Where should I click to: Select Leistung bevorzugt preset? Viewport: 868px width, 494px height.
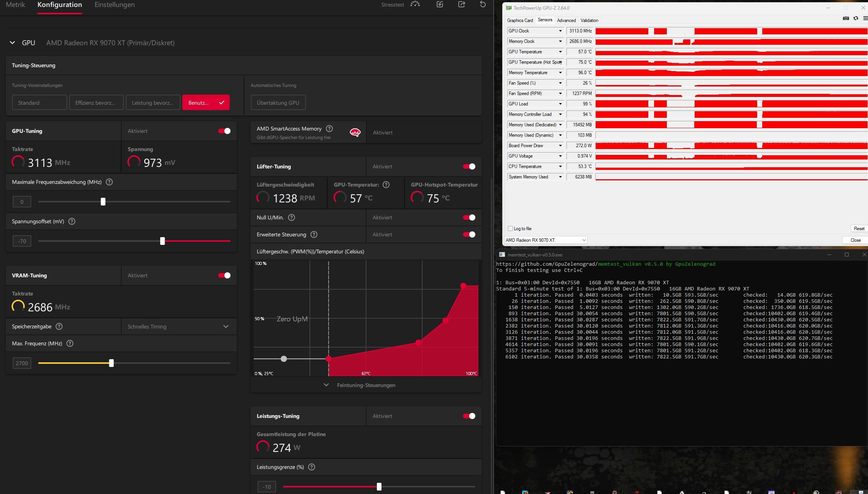(153, 103)
